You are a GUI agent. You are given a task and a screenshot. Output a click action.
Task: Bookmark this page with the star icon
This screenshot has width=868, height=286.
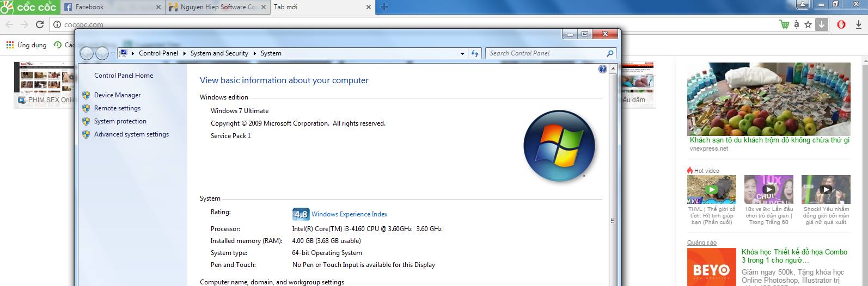[808, 24]
